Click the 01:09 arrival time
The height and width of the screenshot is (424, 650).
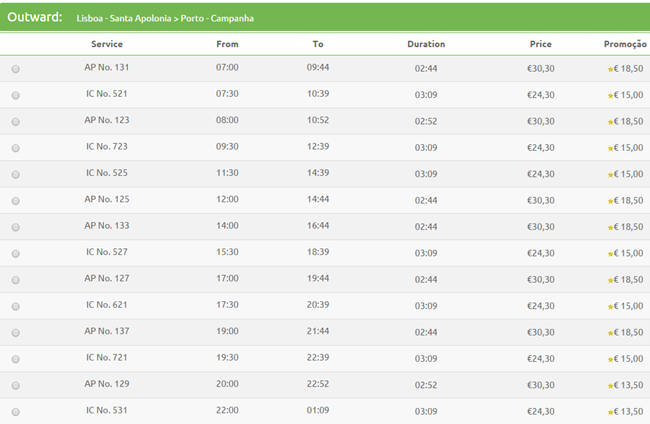click(318, 410)
